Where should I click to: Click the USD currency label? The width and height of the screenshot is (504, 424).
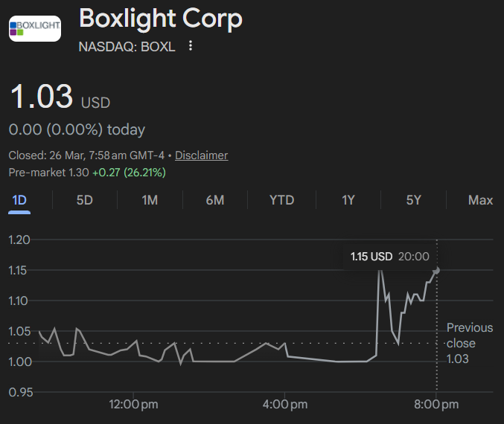(x=95, y=103)
